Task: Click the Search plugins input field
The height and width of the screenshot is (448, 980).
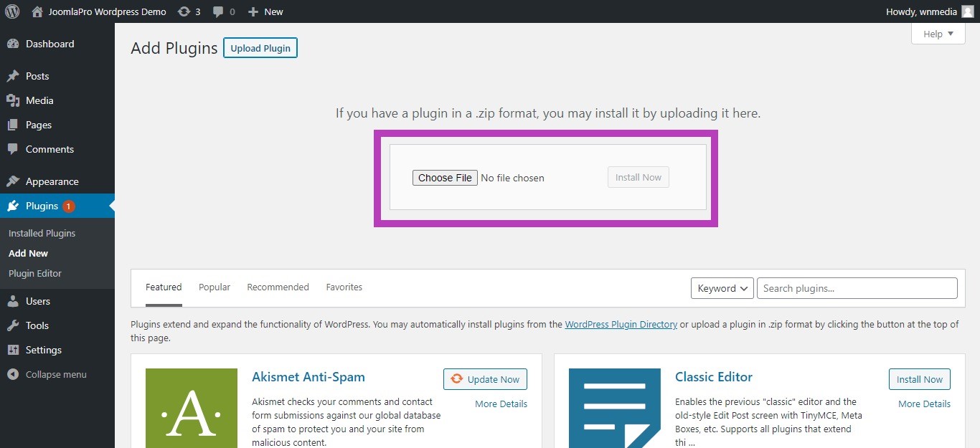Action: pos(857,288)
